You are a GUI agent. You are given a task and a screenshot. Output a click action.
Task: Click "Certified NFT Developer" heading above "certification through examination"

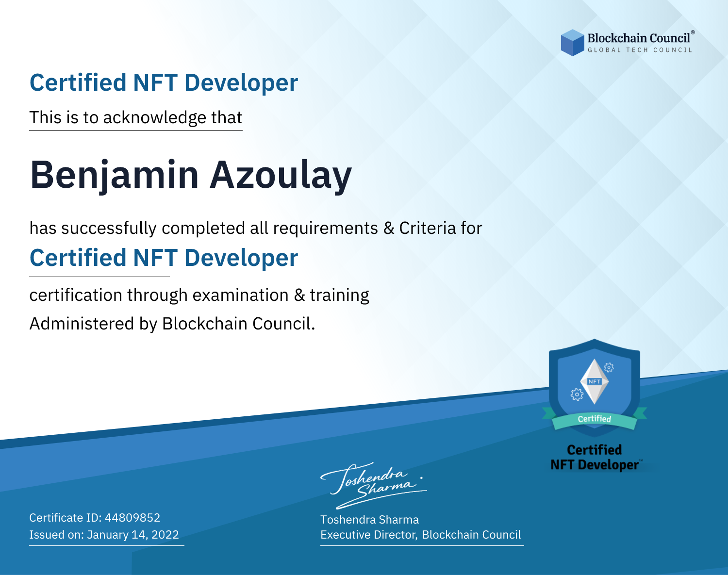164,258
